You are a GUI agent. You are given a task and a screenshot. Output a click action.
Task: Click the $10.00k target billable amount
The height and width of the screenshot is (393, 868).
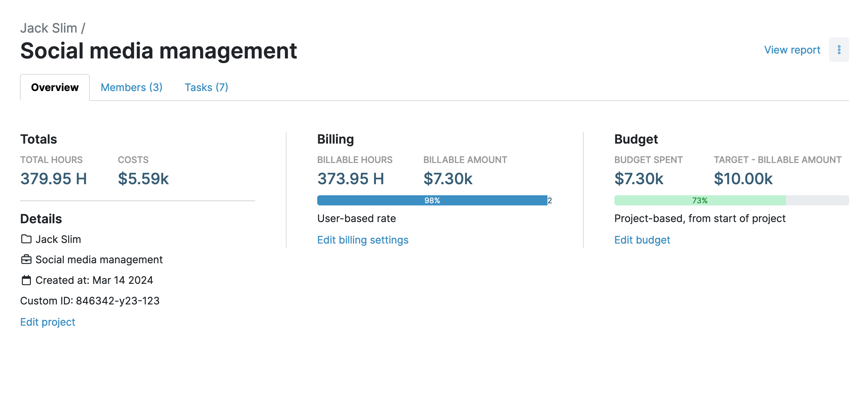[x=743, y=179]
